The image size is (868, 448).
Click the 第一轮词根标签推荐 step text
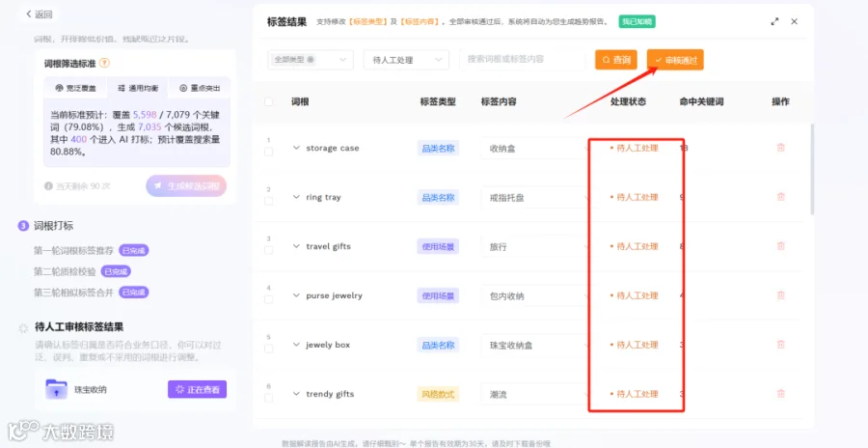[x=74, y=251]
